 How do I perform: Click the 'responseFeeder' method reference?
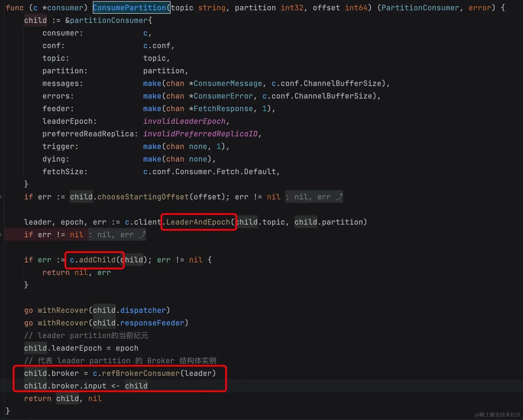[x=152, y=323]
